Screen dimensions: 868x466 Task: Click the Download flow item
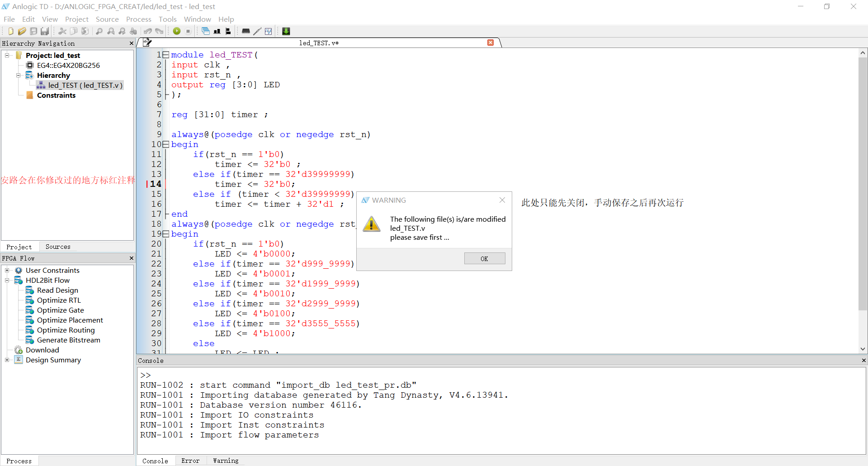37,350
